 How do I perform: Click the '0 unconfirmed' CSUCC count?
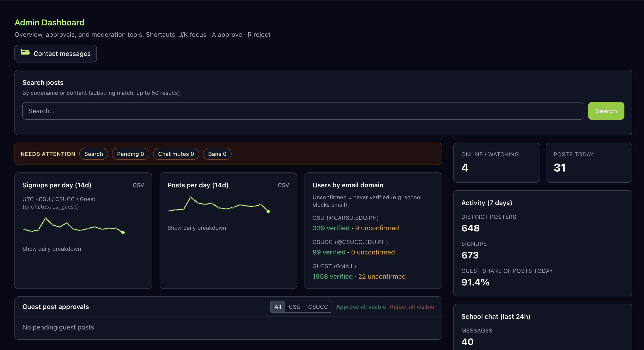pyautogui.click(x=373, y=252)
